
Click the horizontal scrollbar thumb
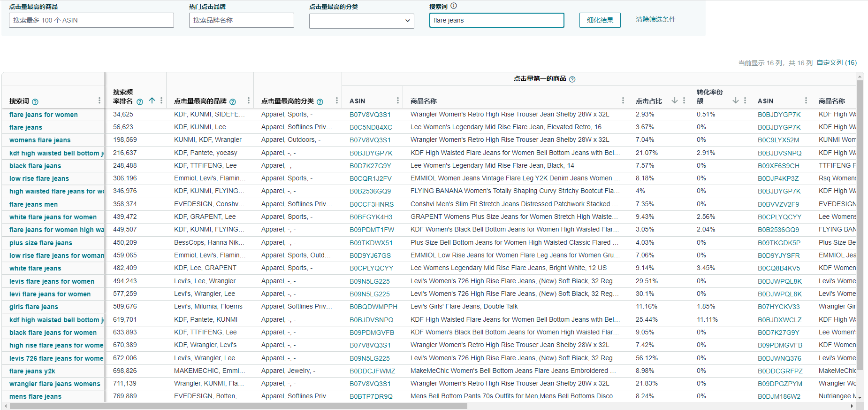pos(238,406)
